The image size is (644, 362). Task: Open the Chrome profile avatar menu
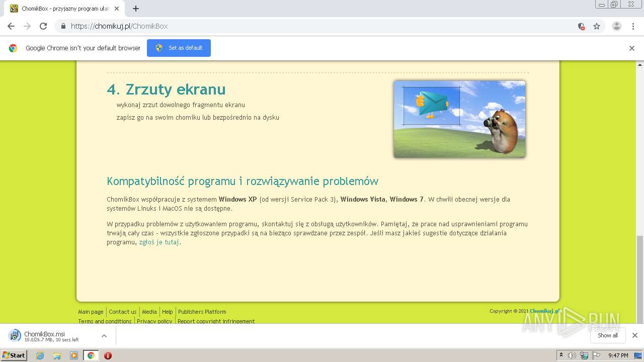pos(616,26)
